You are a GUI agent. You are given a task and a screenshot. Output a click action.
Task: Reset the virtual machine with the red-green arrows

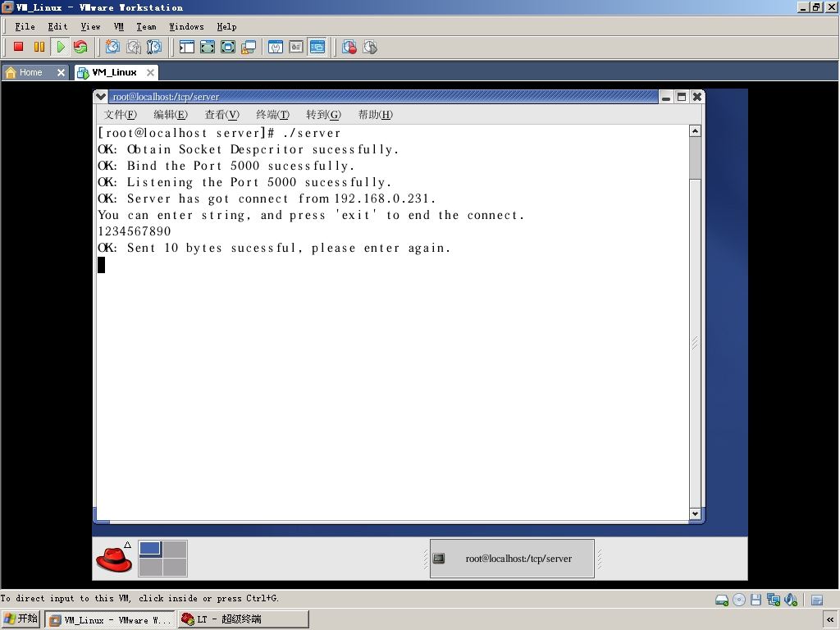[80, 47]
